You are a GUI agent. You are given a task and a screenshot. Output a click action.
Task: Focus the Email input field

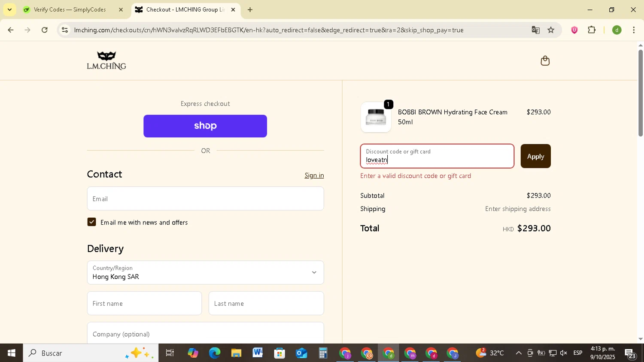click(205, 199)
